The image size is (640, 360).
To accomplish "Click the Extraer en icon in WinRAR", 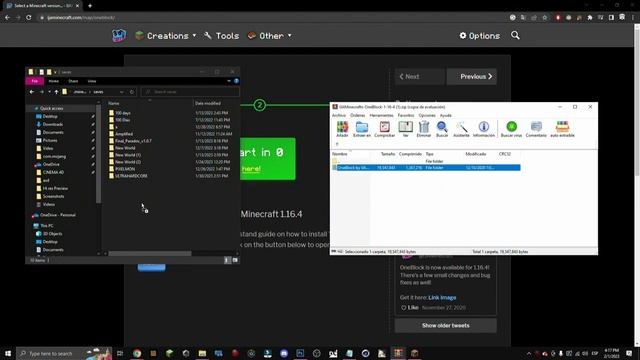I will (362, 129).
